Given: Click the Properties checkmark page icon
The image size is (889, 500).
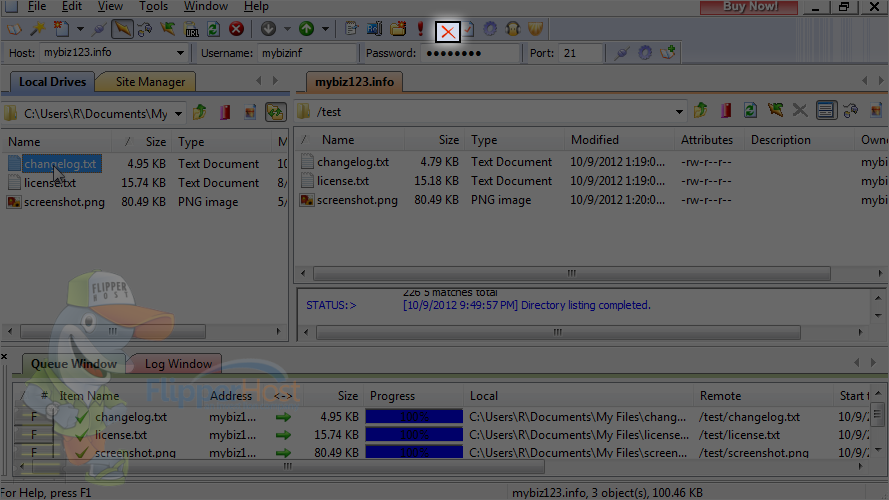Looking at the screenshot, I should (469, 29).
